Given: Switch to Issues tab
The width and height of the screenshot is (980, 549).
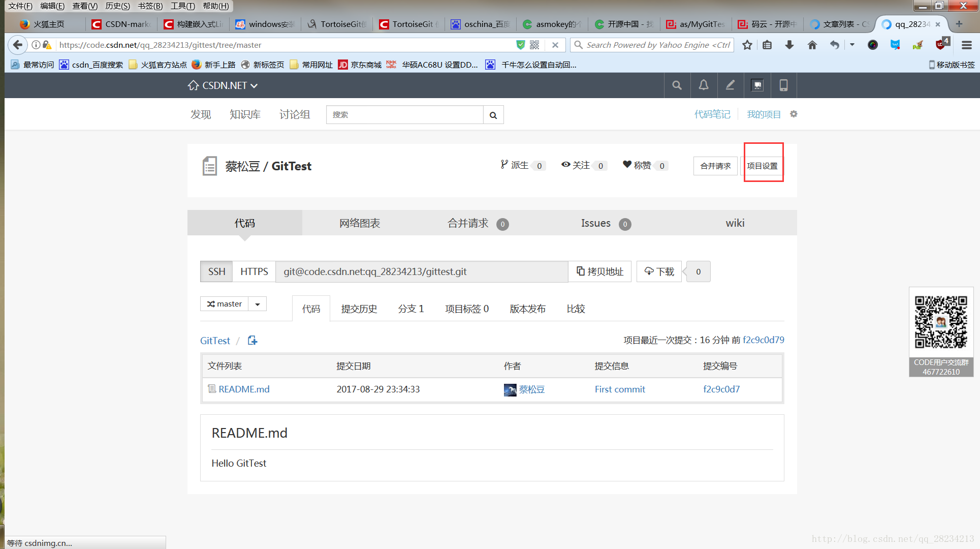Looking at the screenshot, I should click(x=606, y=223).
